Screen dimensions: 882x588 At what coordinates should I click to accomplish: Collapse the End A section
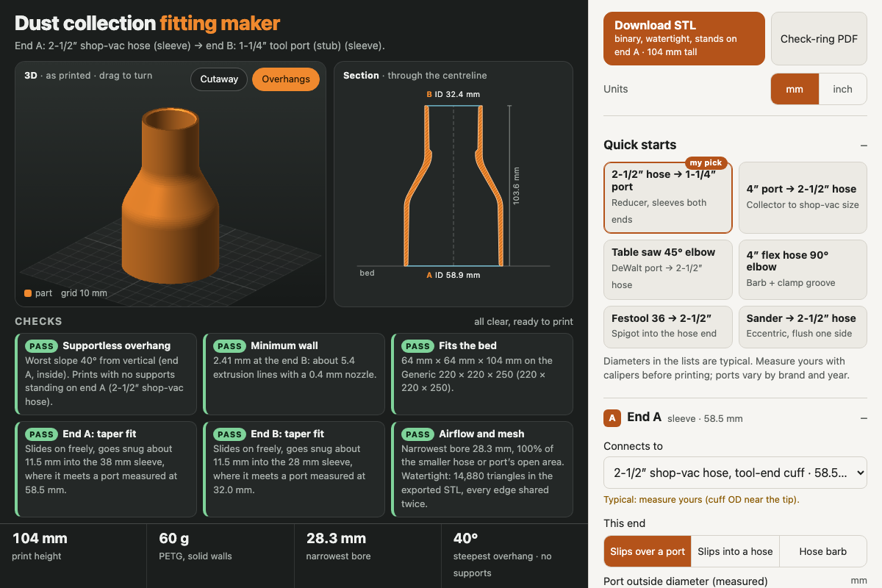click(863, 418)
